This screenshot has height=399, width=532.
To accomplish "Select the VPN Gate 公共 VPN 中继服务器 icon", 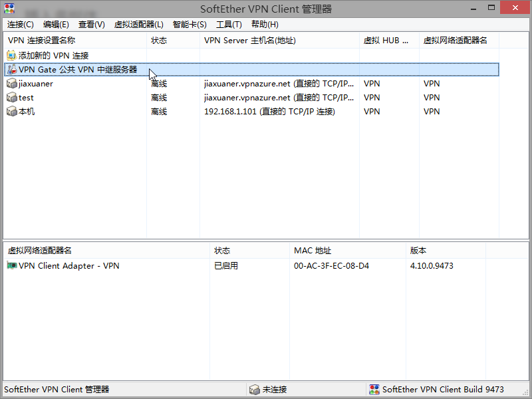I will (12, 69).
